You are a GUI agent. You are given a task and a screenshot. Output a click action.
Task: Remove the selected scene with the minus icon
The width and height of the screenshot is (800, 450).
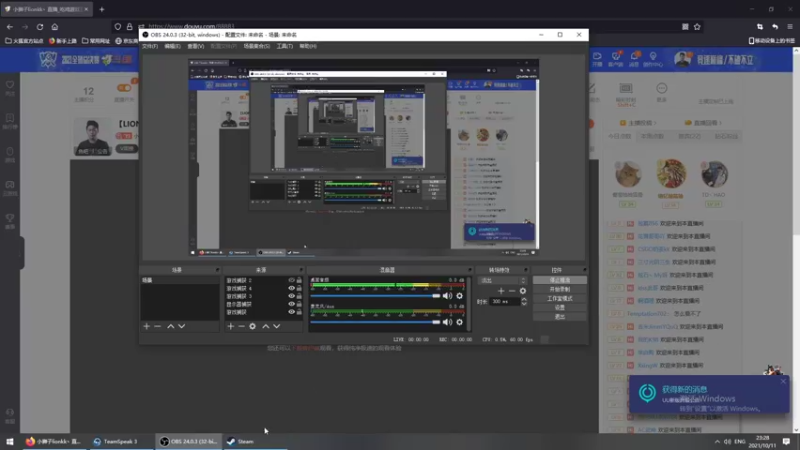[158, 326]
